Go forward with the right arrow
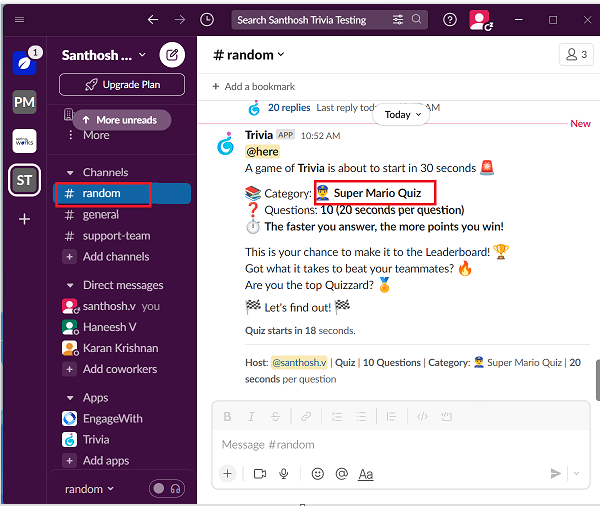This screenshot has height=506, width=600. 180,20
